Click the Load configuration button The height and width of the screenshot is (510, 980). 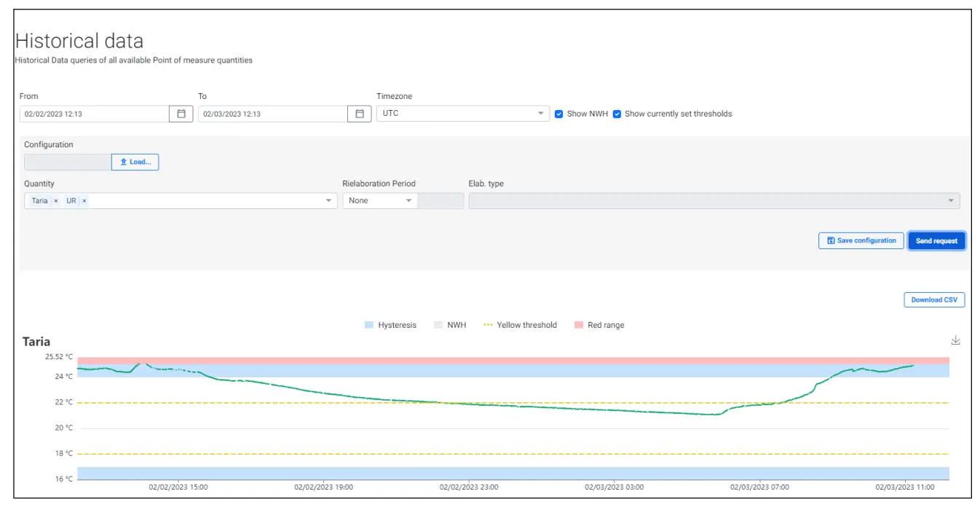point(135,162)
